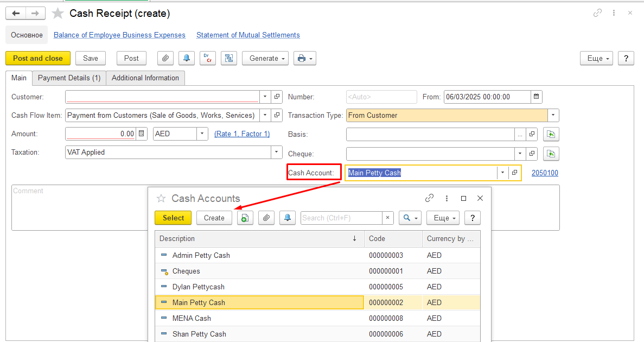Open three-dot menu in Cash Accounts window
Viewport: 644px width, 342px height.
point(447,198)
